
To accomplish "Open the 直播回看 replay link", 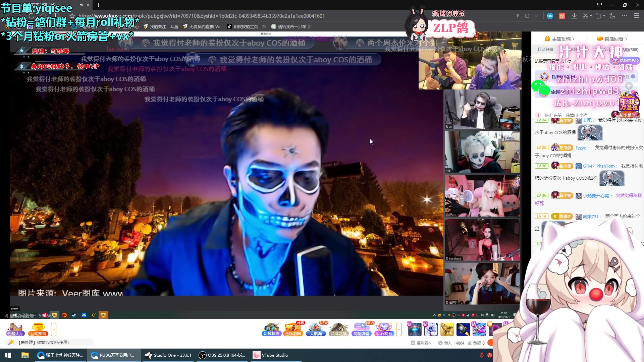I will [612, 39].
